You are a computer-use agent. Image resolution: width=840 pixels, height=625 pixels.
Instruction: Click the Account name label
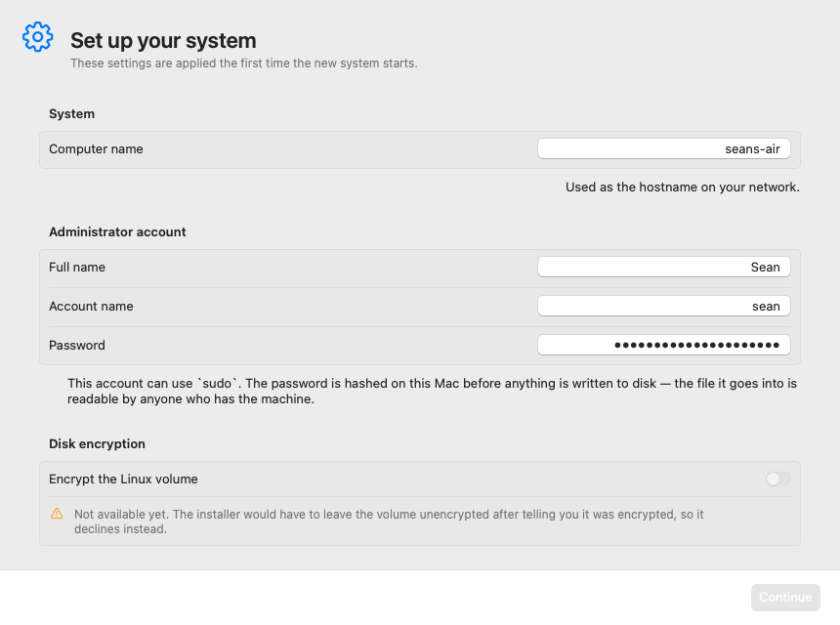(91, 306)
